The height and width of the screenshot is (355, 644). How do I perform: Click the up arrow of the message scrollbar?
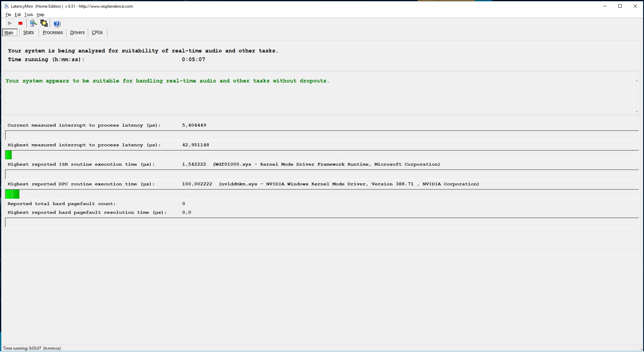coord(637,80)
